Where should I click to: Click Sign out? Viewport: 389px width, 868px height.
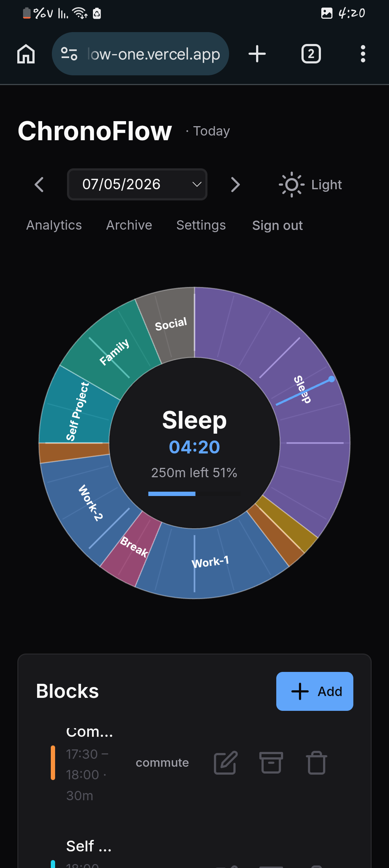pyautogui.click(x=277, y=225)
